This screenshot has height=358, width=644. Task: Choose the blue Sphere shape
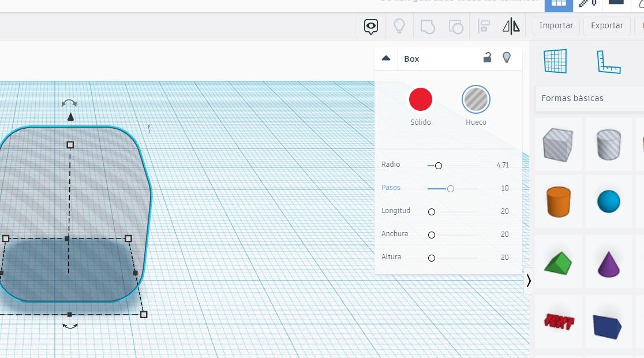[608, 202]
